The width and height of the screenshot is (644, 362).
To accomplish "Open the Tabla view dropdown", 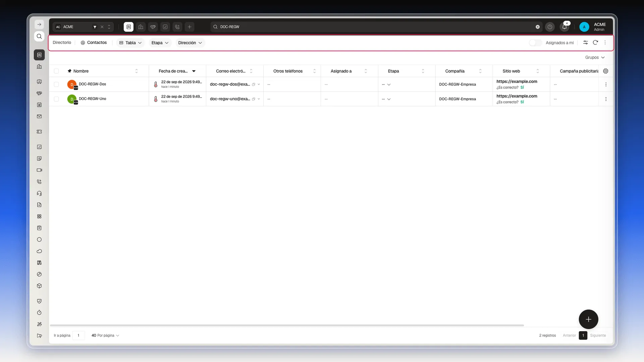I will tap(130, 43).
